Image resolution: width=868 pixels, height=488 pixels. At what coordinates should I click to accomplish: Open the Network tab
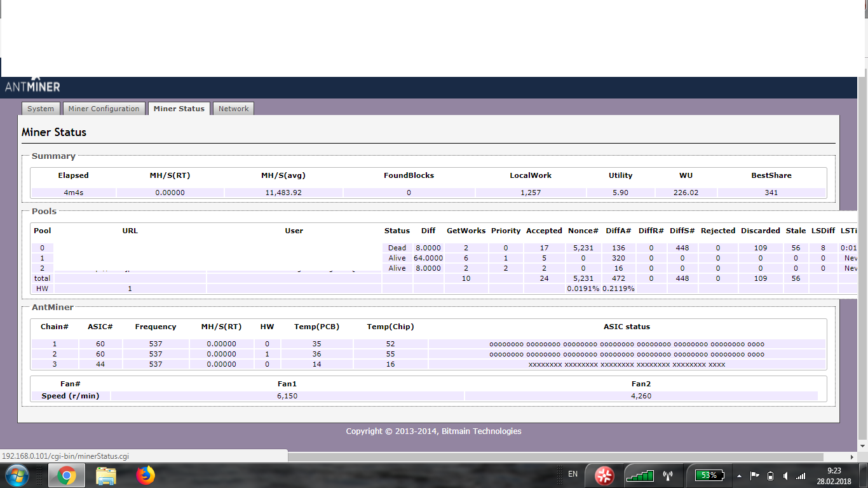[233, 109]
